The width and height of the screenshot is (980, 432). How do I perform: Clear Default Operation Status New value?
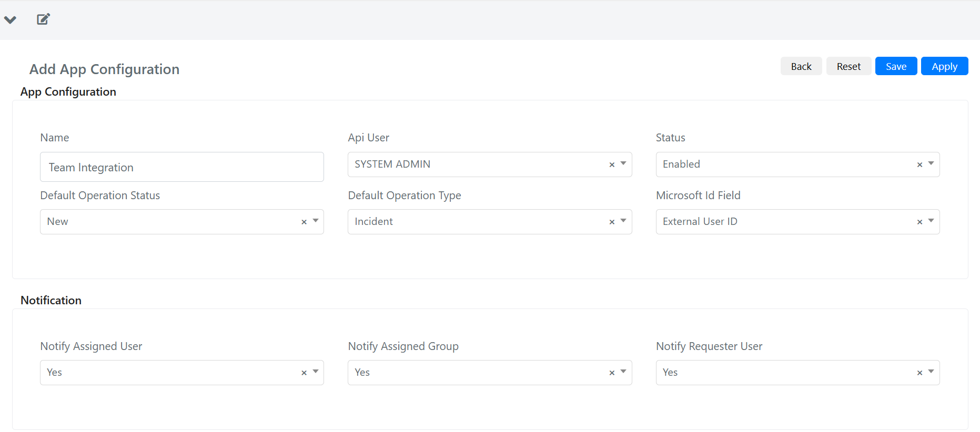[x=304, y=222]
